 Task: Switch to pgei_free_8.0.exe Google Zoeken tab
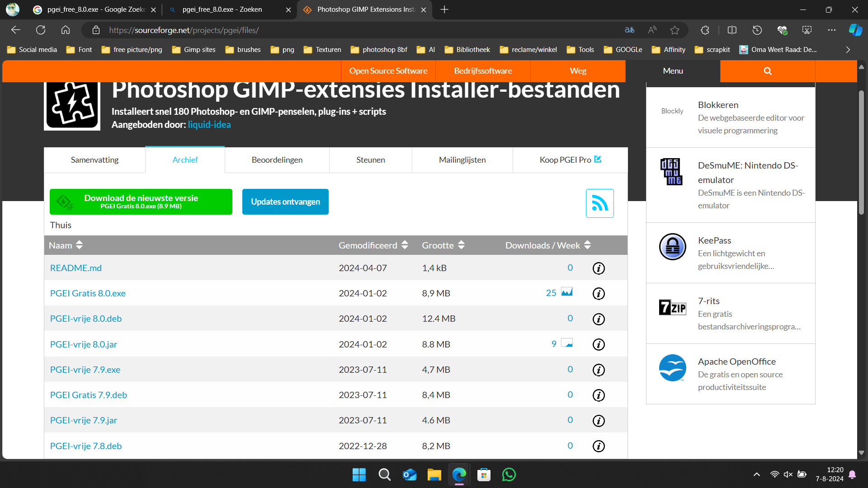click(x=94, y=9)
